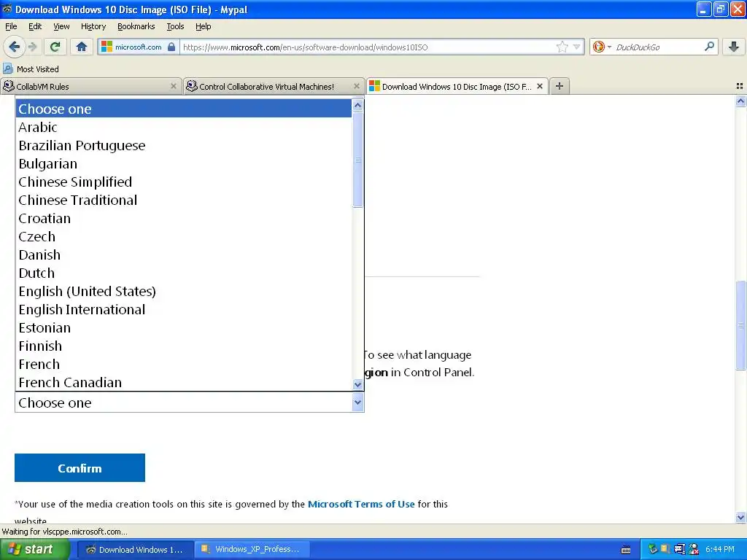747x560 pixels.
Task: Close the Control Collaborative Virtual Machines tab
Action: [x=356, y=86]
